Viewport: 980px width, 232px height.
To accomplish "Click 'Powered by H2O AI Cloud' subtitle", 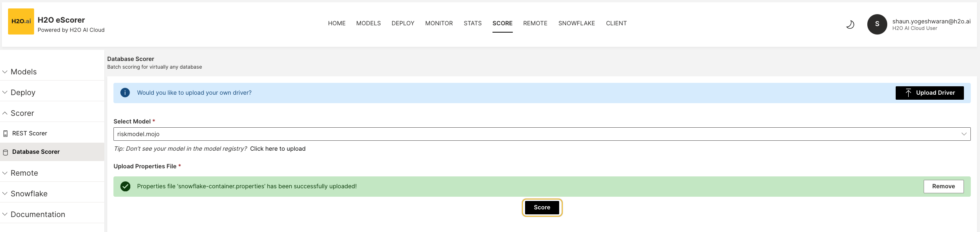I will pyautogui.click(x=71, y=30).
